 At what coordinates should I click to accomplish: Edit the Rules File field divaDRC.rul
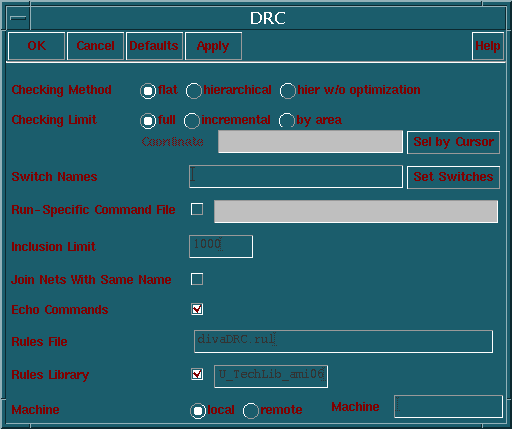[x=343, y=341]
